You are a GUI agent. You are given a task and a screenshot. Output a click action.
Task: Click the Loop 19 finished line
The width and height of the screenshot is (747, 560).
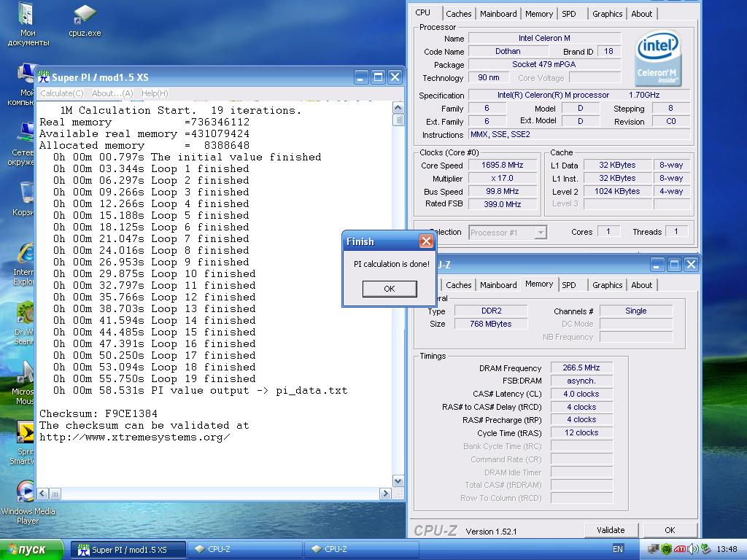tap(155, 378)
